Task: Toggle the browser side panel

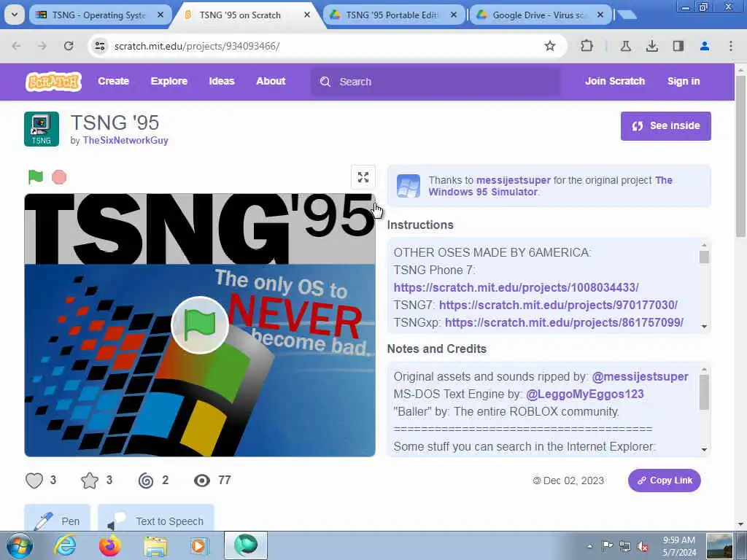Action: 678,46
